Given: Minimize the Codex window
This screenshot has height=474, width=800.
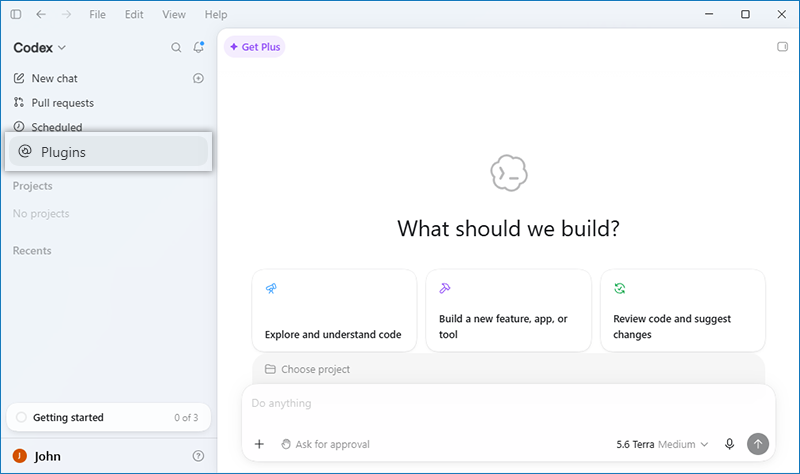Looking at the screenshot, I should point(709,14).
